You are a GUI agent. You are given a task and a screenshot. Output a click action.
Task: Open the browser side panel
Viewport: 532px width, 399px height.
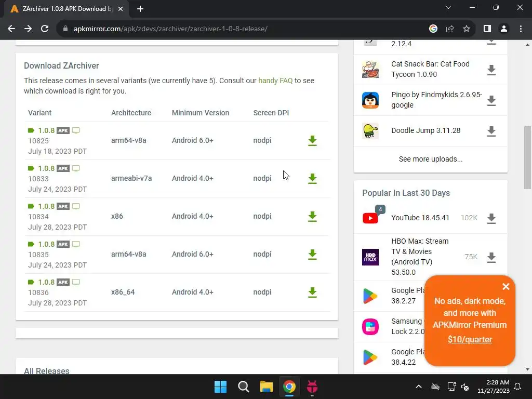click(487, 29)
